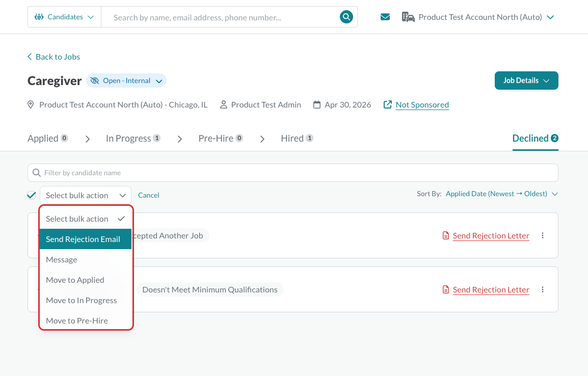Click the location pin icon
The height and width of the screenshot is (376, 588).
[x=31, y=104]
